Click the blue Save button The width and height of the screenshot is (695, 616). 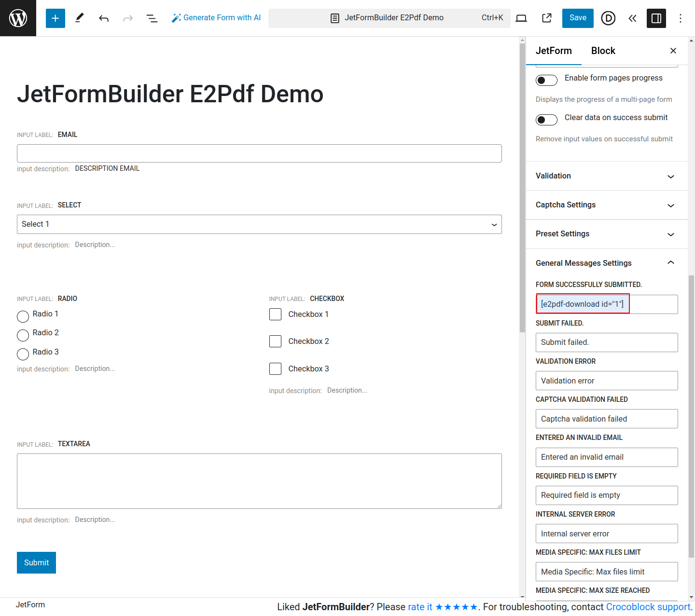pos(578,18)
